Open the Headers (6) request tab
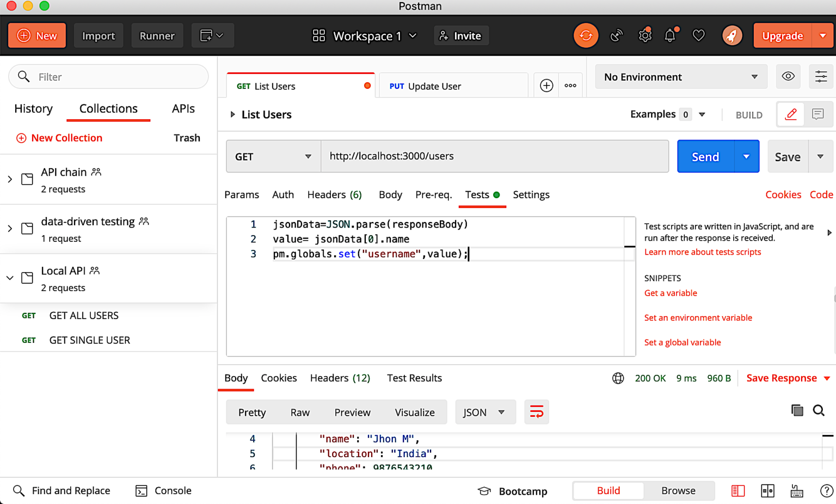836x504 pixels. tap(334, 195)
